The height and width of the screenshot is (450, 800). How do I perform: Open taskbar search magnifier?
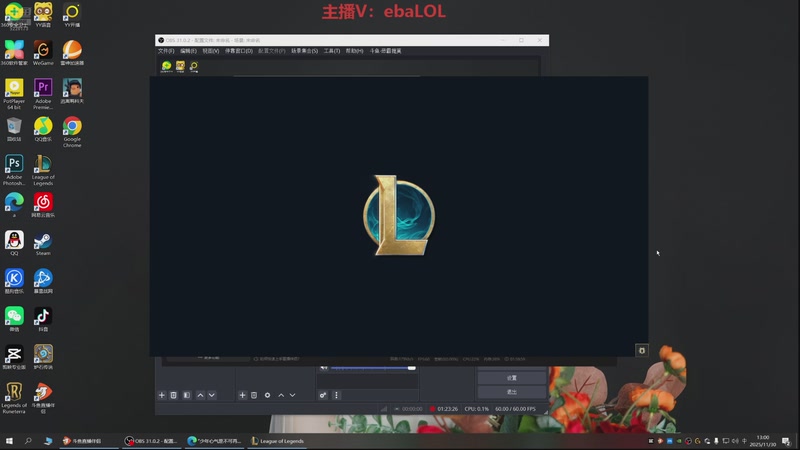[x=28, y=441]
